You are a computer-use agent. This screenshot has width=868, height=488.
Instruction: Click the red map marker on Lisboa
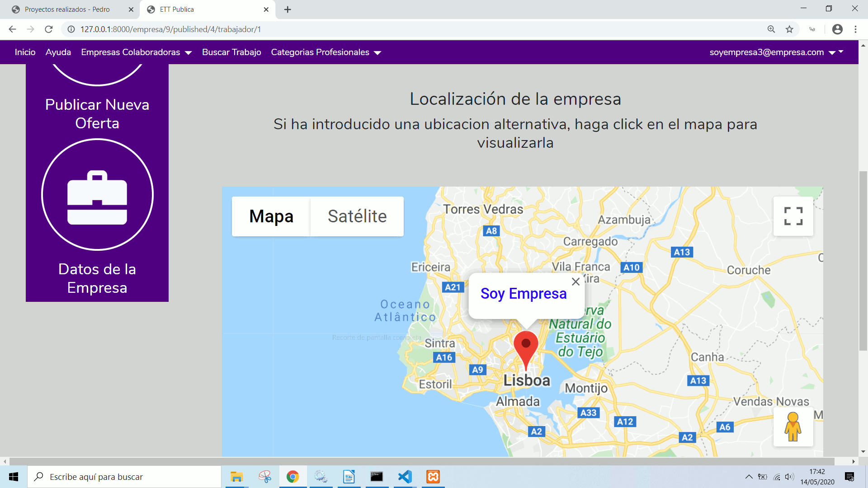(526, 350)
